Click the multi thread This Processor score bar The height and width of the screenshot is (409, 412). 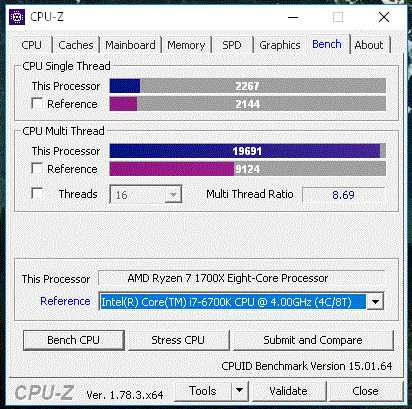tap(248, 151)
